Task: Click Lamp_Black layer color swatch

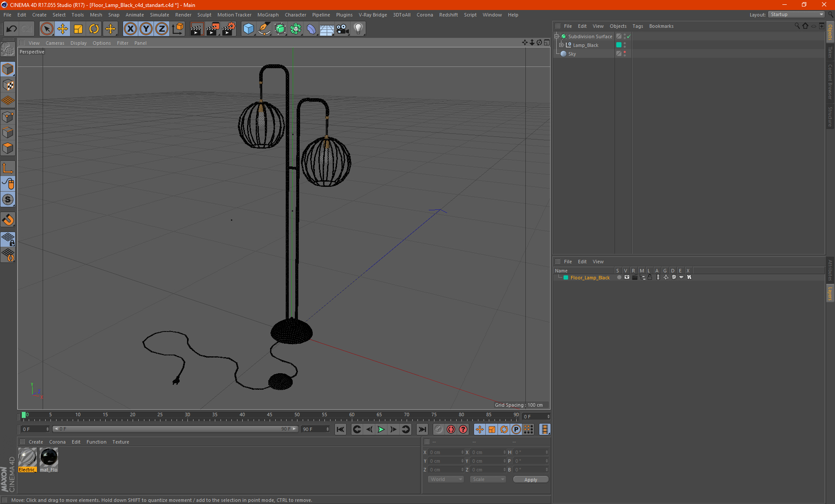Action: [x=619, y=45]
